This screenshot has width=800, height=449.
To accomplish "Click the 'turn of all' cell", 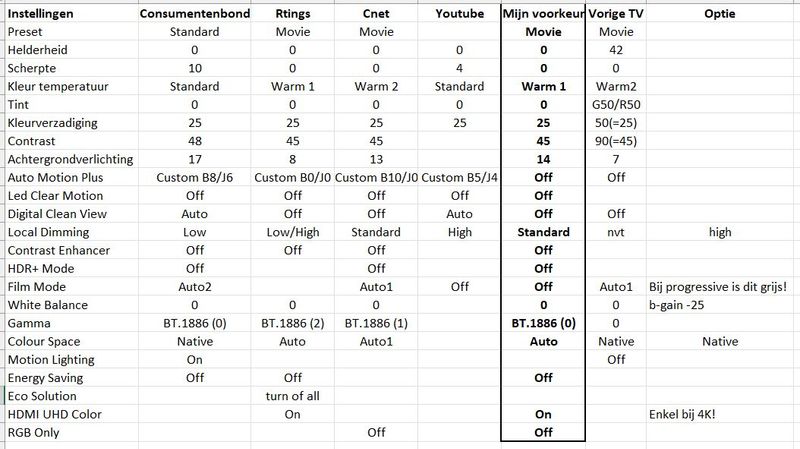I will click(x=291, y=395).
